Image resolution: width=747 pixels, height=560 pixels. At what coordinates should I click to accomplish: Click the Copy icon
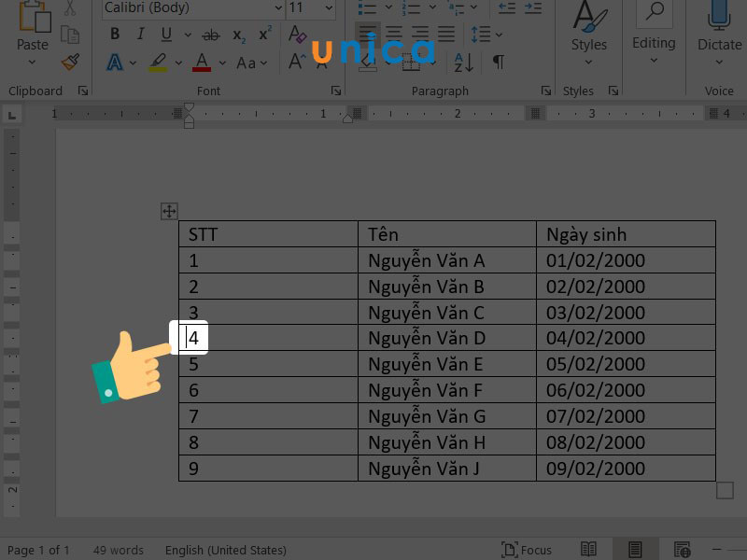70,35
